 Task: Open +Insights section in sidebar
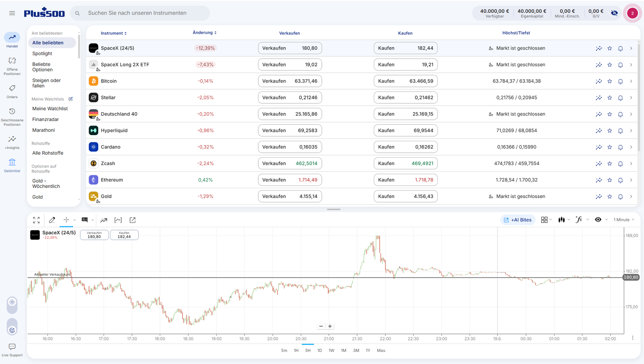click(12, 142)
